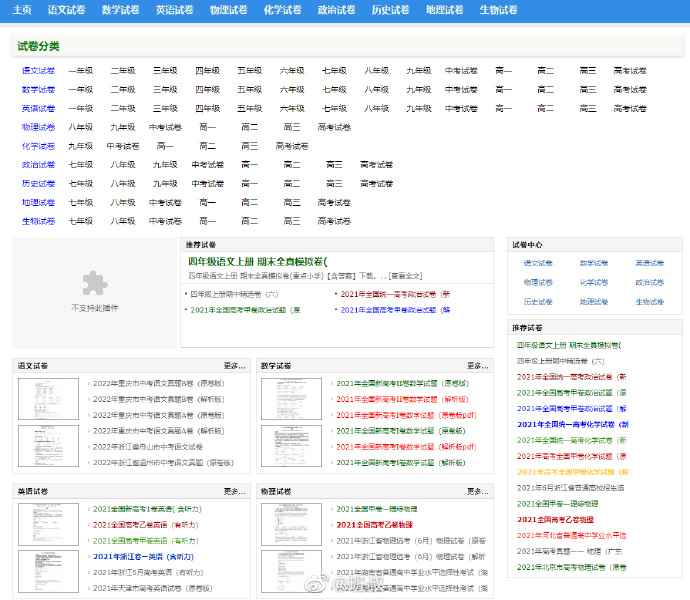
Task: Open the 主页 navigation tab
Action: tap(22, 10)
